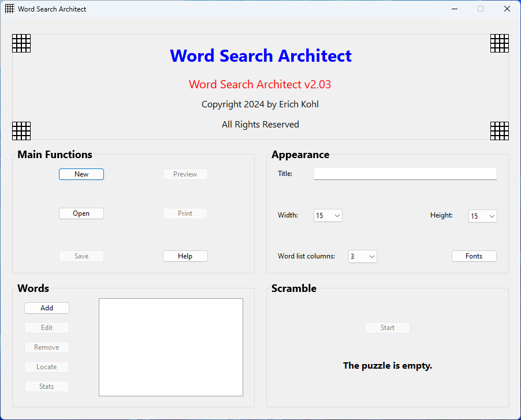Edit the selected word
The image size is (521, 420).
(x=46, y=327)
